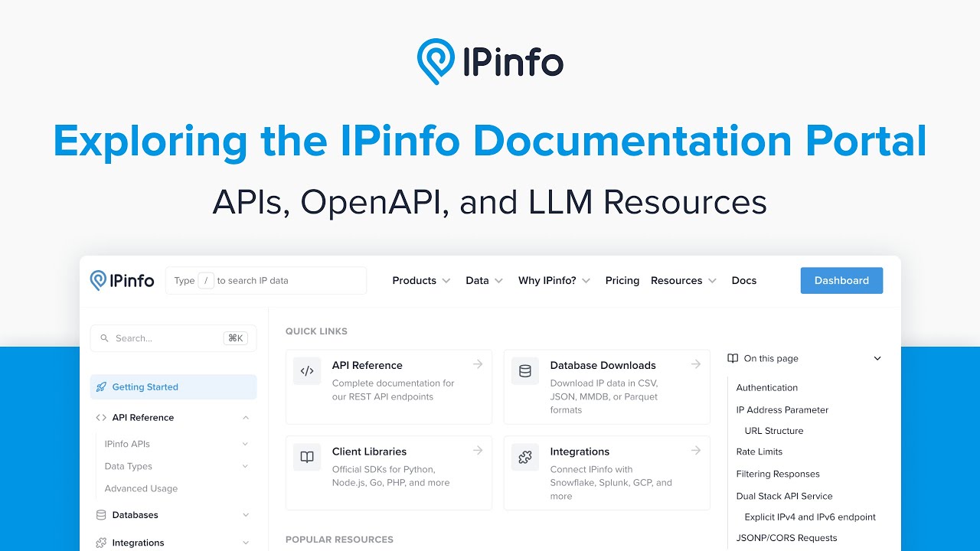Click the ⌘K shortcut badge in search

pos(235,338)
